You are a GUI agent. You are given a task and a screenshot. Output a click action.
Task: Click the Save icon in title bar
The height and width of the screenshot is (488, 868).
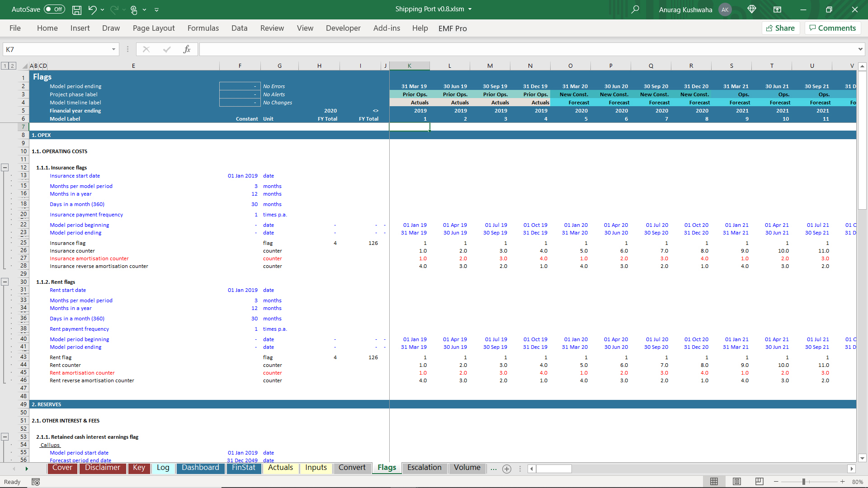click(x=77, y=9)
